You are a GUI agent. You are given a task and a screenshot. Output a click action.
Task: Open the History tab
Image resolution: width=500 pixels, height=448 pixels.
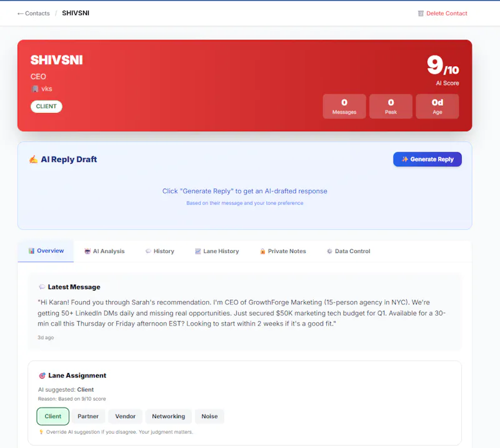tap(160, 251)
